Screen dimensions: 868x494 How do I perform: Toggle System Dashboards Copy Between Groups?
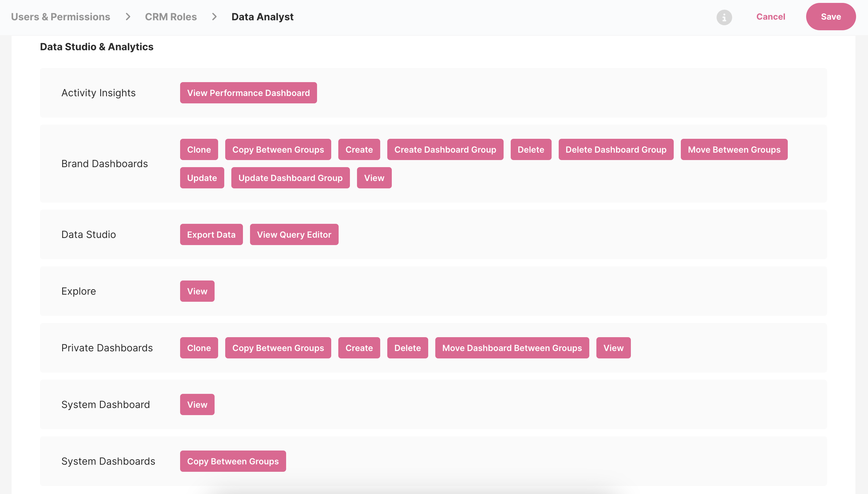tap(233, 461)
